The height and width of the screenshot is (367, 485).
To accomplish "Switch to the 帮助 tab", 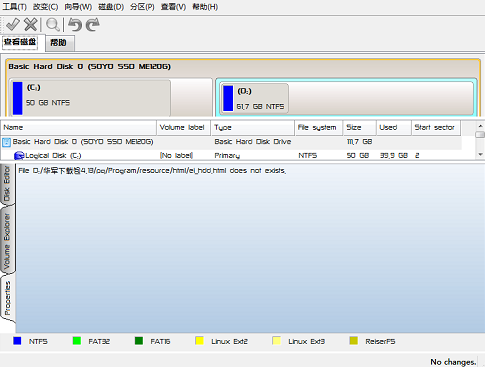I will [58, 43].
